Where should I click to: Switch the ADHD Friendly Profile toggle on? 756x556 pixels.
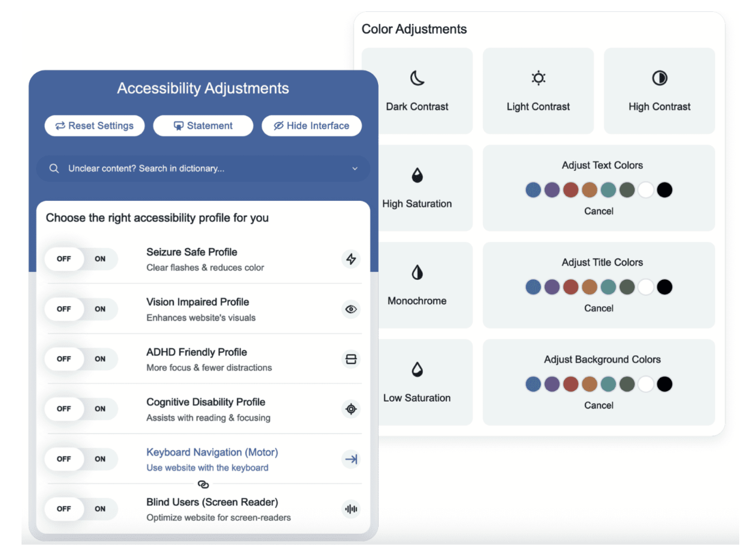point(99,359)
